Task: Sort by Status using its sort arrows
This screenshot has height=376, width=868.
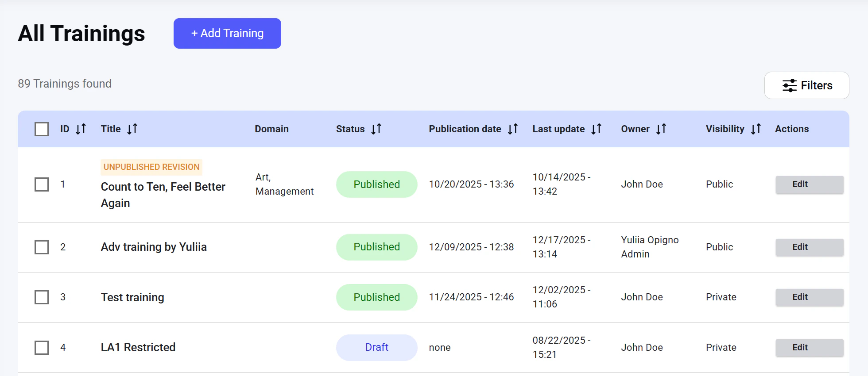Action: click(x=376, y=129)
